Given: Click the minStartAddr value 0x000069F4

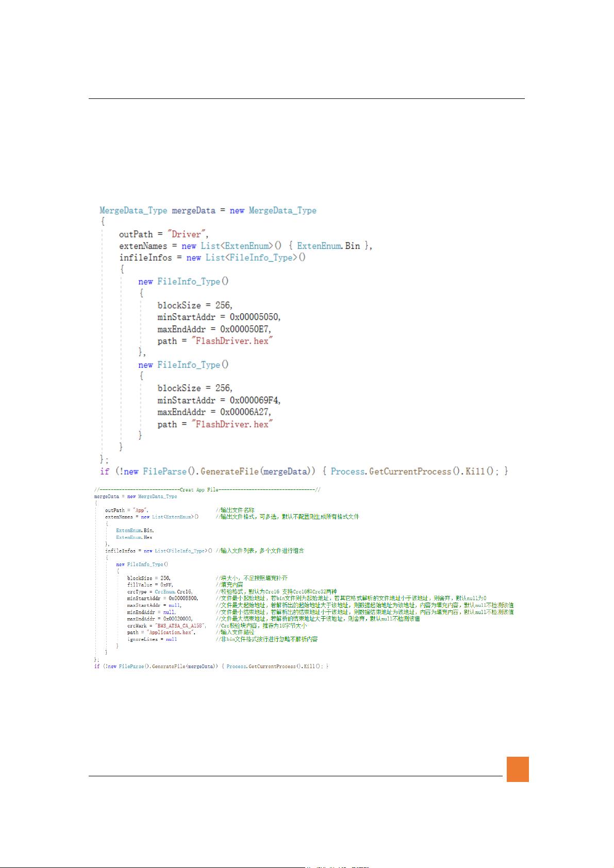Looking at the screenshot, I should pos(255,400).
